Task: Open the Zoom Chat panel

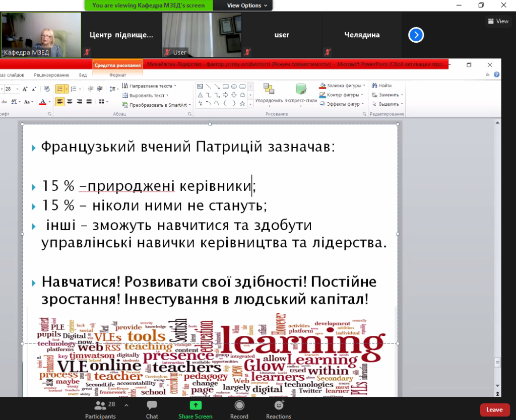Action: tap(152, 408)
